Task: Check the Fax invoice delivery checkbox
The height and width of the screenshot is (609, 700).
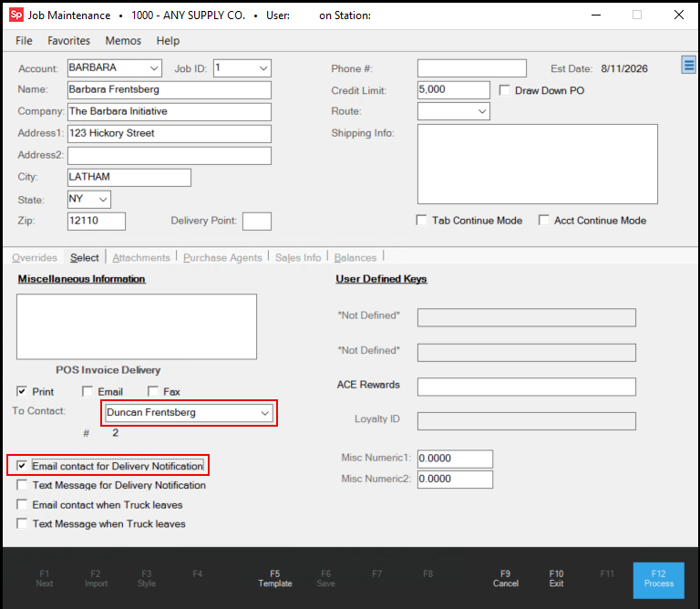Action: 153,391
